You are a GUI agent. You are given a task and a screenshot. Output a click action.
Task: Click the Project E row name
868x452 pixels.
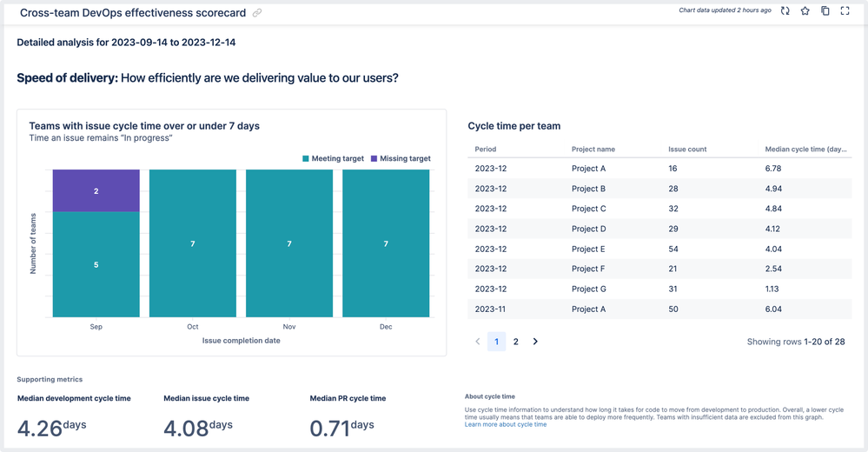click(x=588, y=249)
